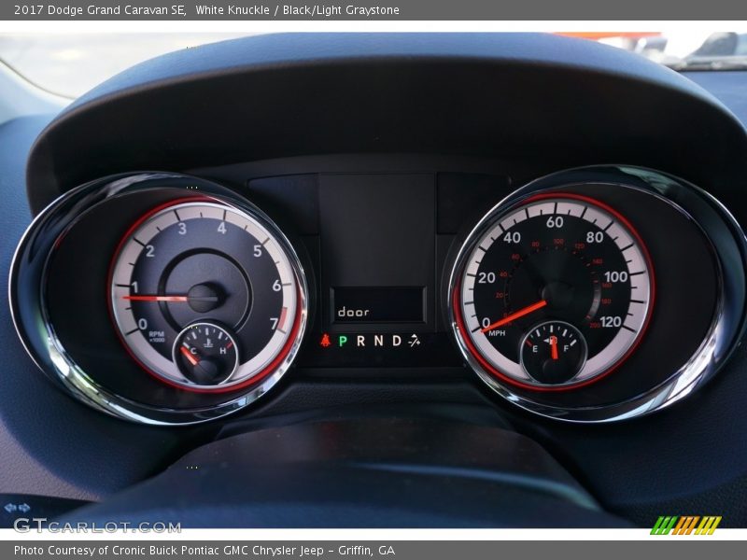Click the 3 on the tachometer
747x560 pixels.
click(x=182, y=229)
